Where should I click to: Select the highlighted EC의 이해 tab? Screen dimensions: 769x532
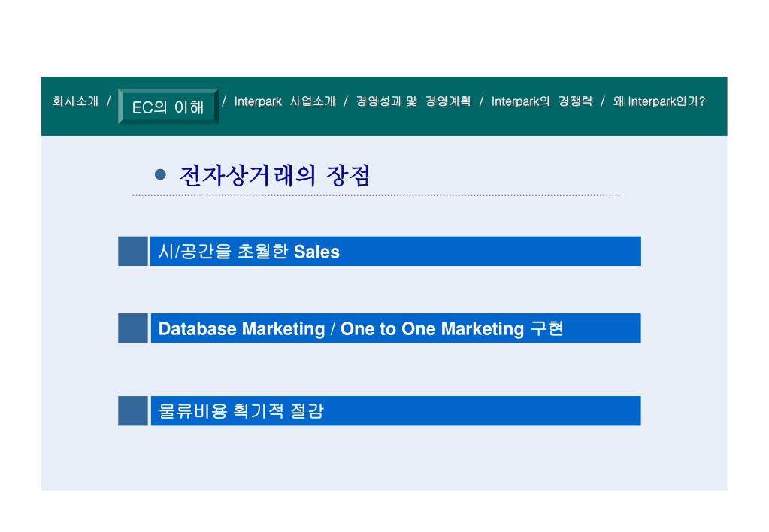tap(168, 107)
